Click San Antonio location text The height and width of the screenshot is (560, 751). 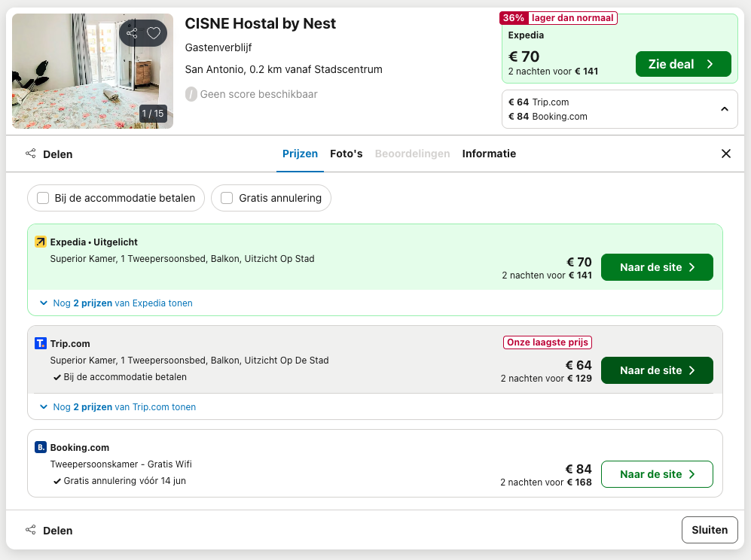click(283, 69)
